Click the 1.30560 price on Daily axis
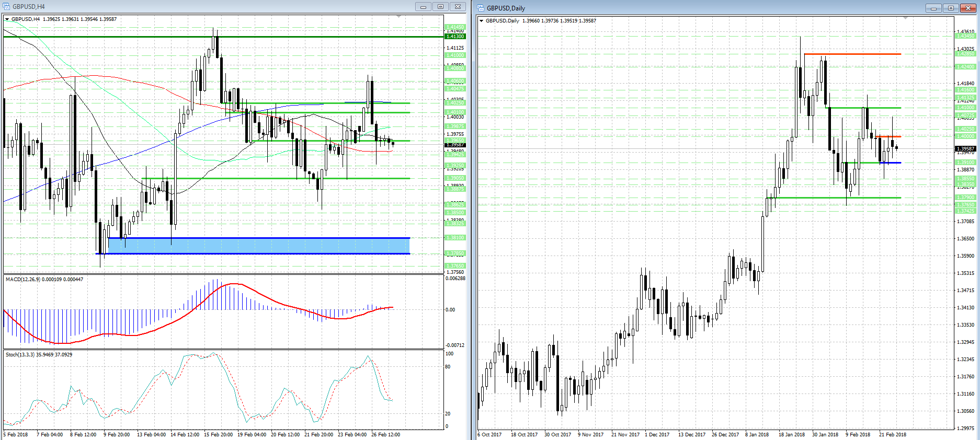The height and width of the screenshot is (440, 980). [x=965, y=411]
